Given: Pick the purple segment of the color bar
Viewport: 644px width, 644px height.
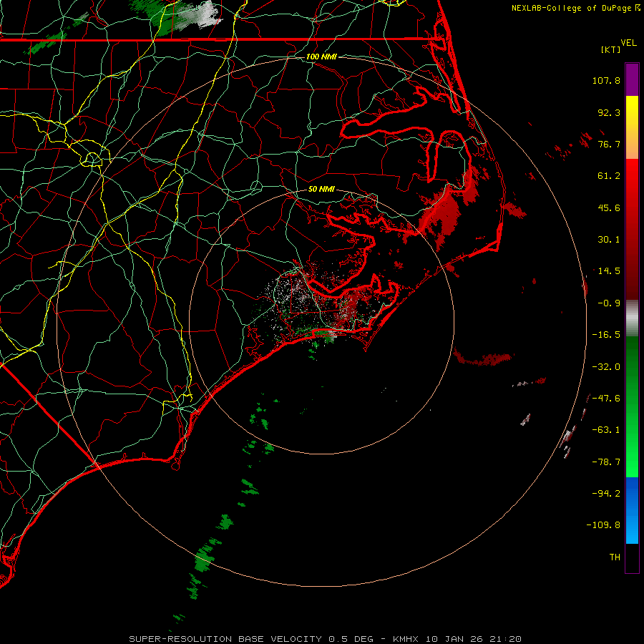Looking at the screenshot, I should pyautogui.click(x=632, y=80).
